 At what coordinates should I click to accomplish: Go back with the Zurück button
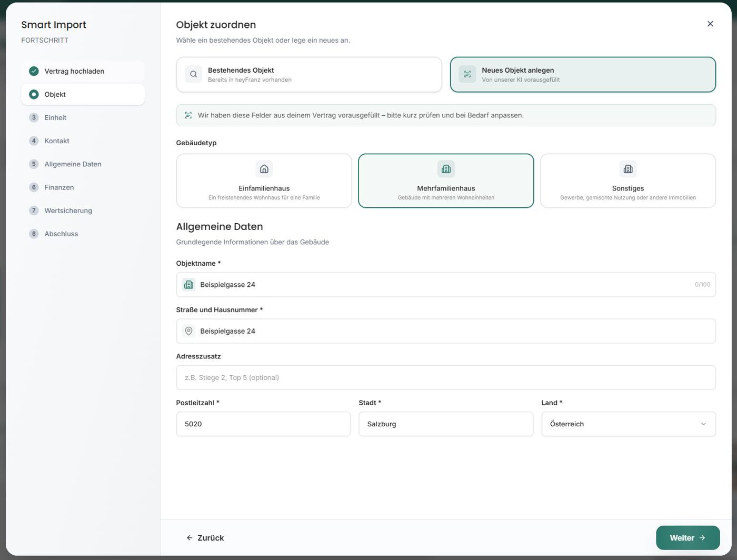pos(205,538)
